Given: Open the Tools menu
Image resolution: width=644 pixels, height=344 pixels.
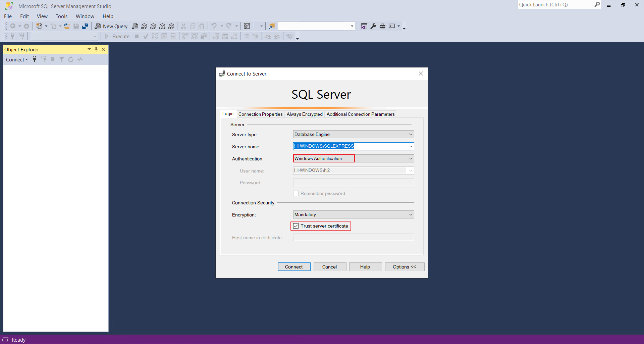Looking at the screenshot, I should click(x=61, y=16).
